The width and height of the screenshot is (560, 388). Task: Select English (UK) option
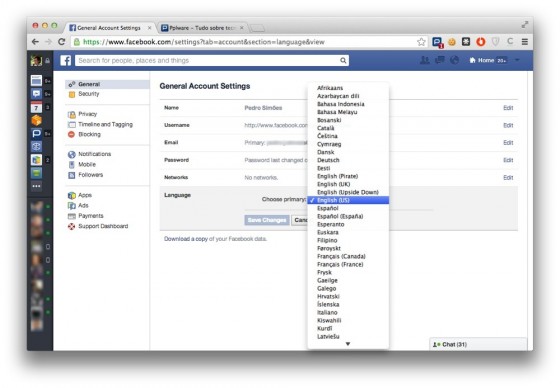tap(348, 184)
